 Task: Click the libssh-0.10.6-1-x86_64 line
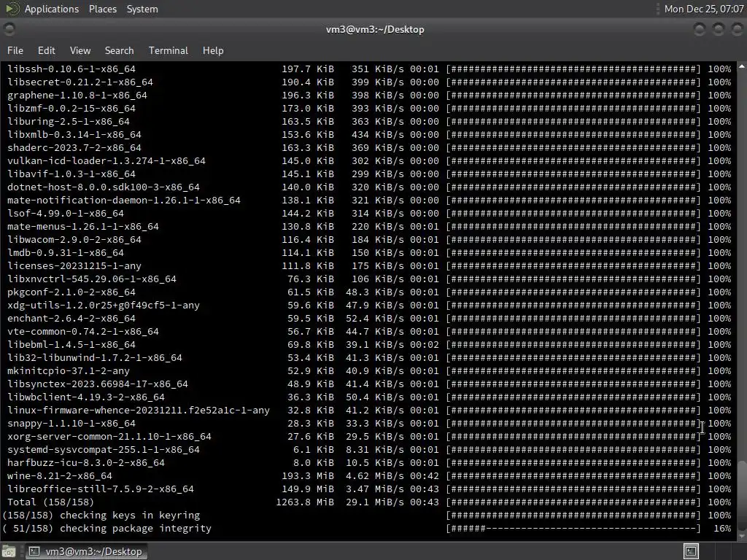(368, 69)
